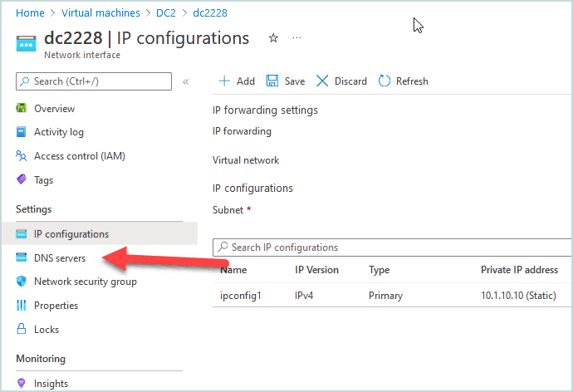573x392 pixels.
Task: Click the Save floppy disk icon
Action: (x=272, y=81)
